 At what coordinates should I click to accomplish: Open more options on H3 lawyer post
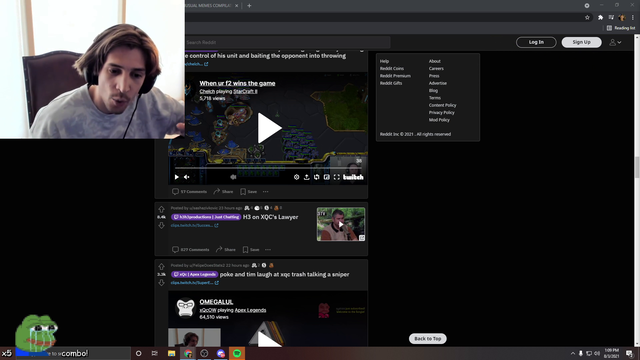[x=268, y=249]
